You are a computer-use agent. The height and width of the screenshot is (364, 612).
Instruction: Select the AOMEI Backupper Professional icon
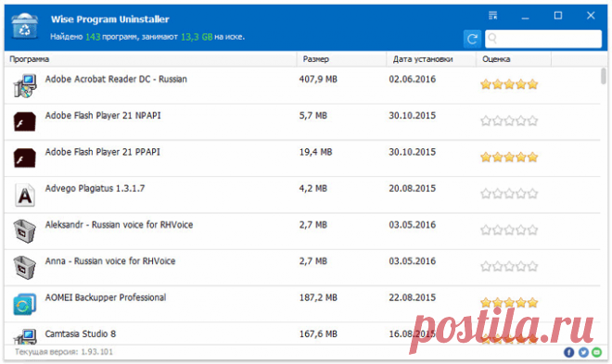point(25,304)
